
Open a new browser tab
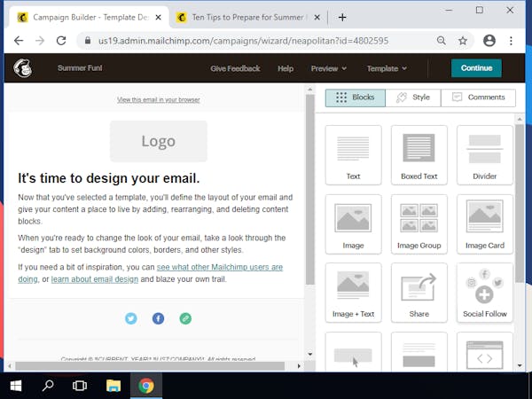point(342,18)
